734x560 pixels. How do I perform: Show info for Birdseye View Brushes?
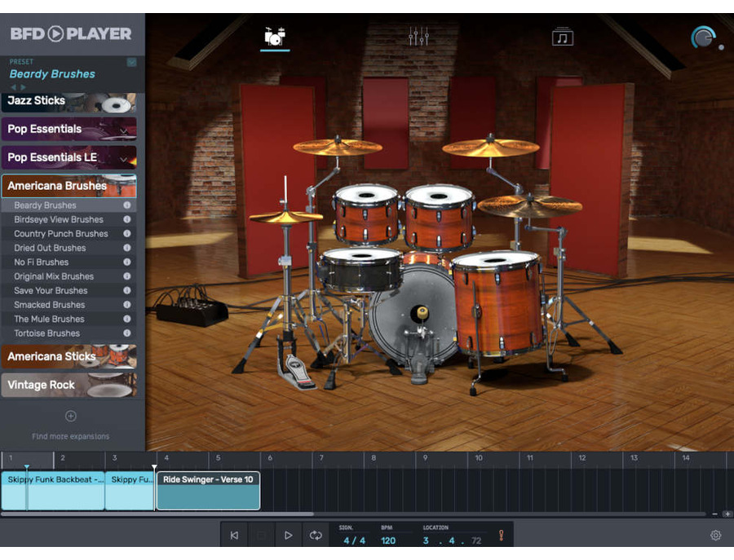[x=127, y=219]
